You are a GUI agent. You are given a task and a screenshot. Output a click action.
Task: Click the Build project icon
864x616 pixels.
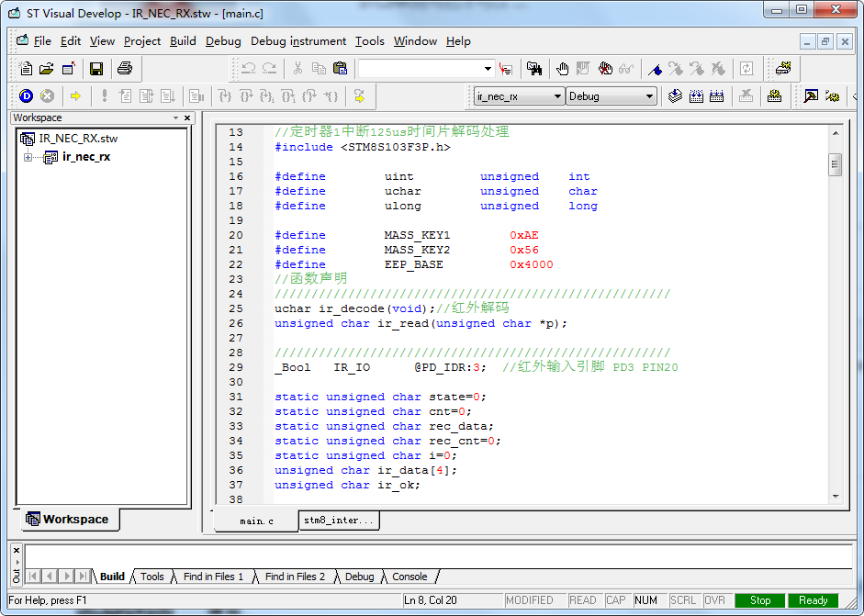696,95
